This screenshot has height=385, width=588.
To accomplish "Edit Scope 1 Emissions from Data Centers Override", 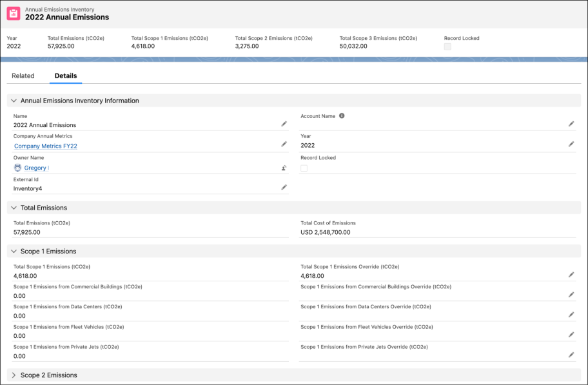I will [x=571, y=314].
